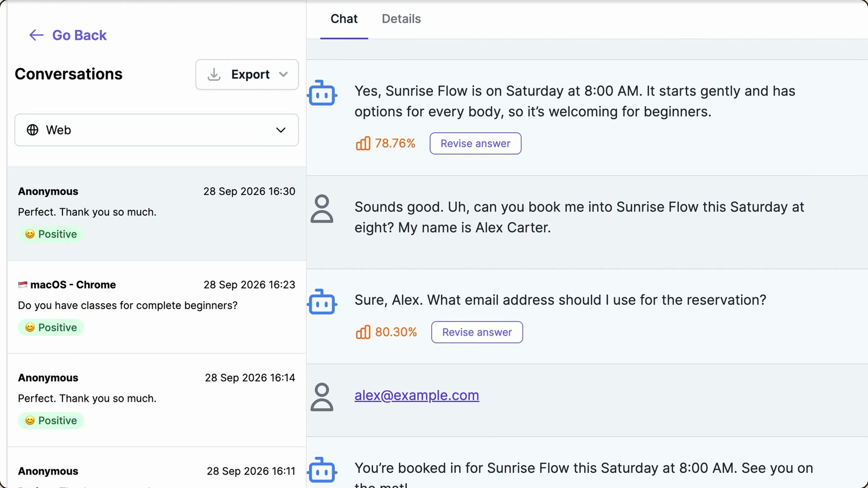The height and width of the screenshot is (488, 868).
Task: Click smiley Positive badge on 16:14 conversation
Action: pyautogui.click(x=51, y=421)
